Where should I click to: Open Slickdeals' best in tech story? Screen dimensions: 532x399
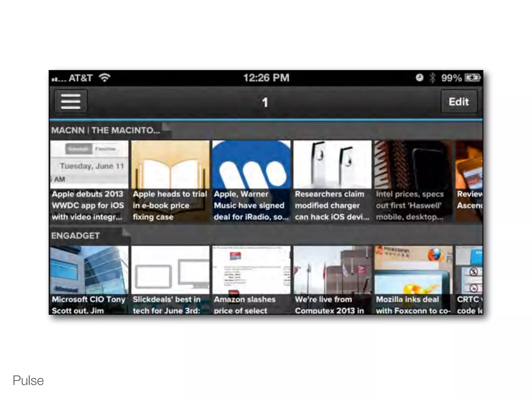tap(170, 280)
